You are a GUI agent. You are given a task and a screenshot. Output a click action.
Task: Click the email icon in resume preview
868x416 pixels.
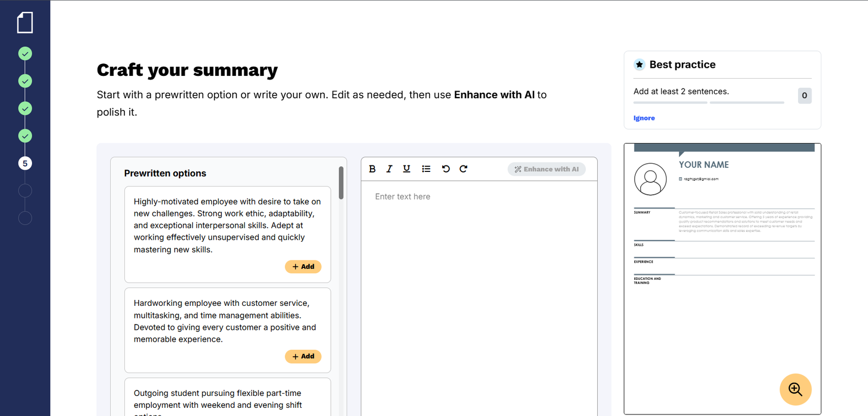(680, 179)
